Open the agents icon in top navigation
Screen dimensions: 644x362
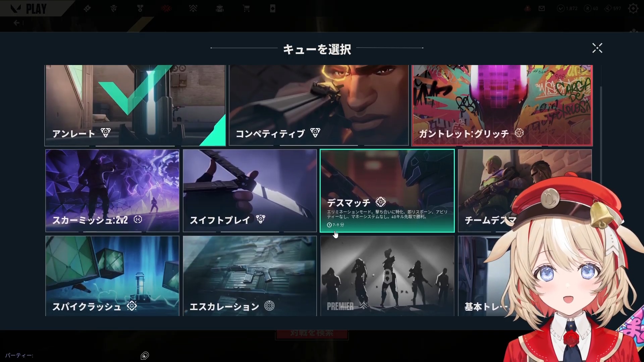click(x=114, y=8)
